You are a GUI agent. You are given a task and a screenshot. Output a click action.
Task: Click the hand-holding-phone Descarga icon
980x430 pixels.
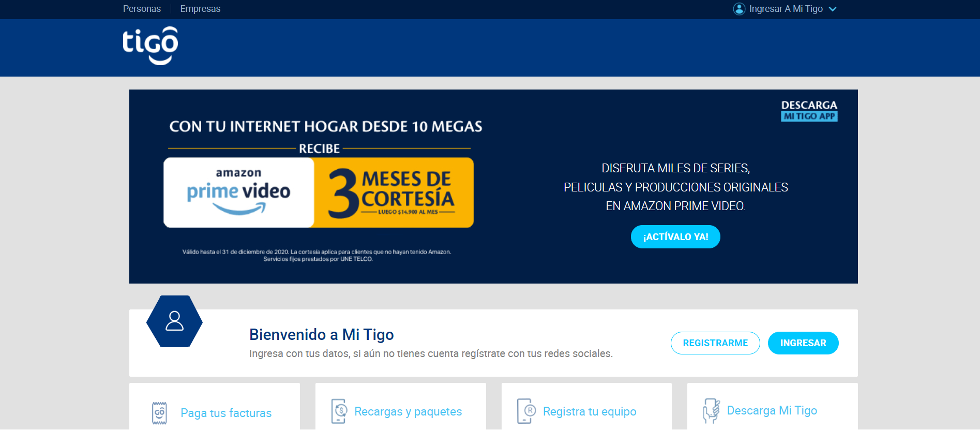(x=711, y=411)
